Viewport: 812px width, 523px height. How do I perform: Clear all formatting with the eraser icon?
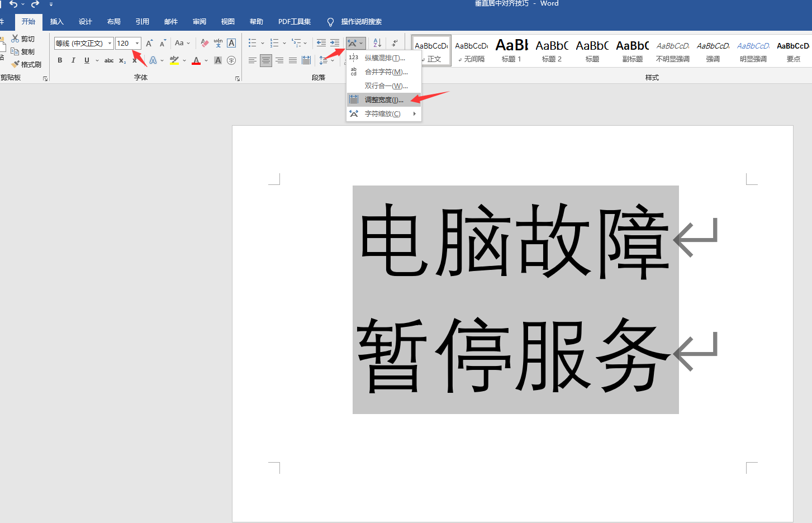(205, 43)
